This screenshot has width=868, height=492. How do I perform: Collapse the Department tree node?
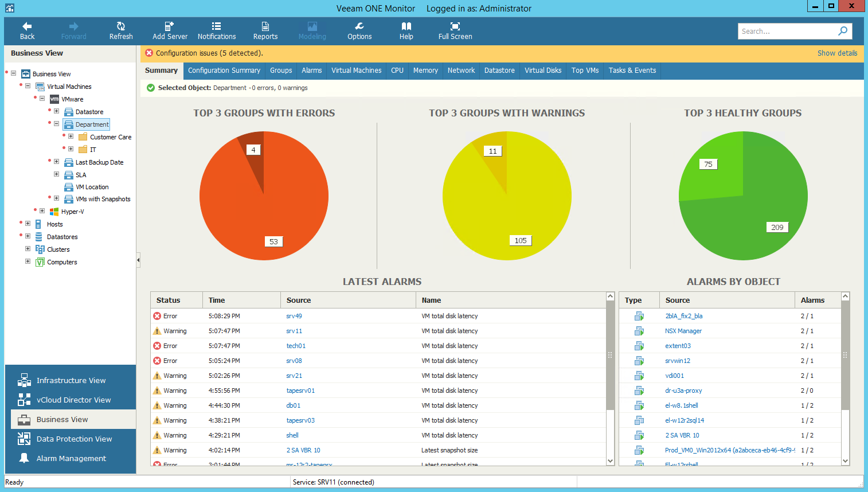point(56,124)
